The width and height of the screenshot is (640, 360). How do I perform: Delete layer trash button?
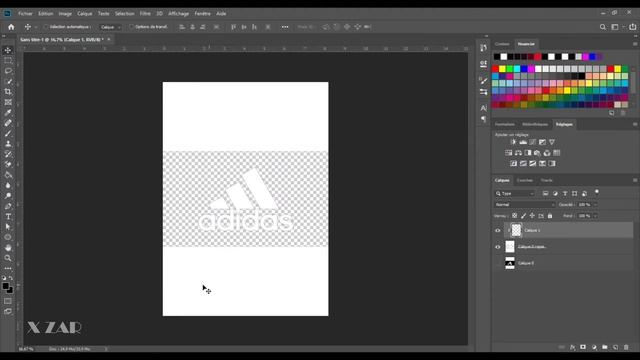pos(626,347)
